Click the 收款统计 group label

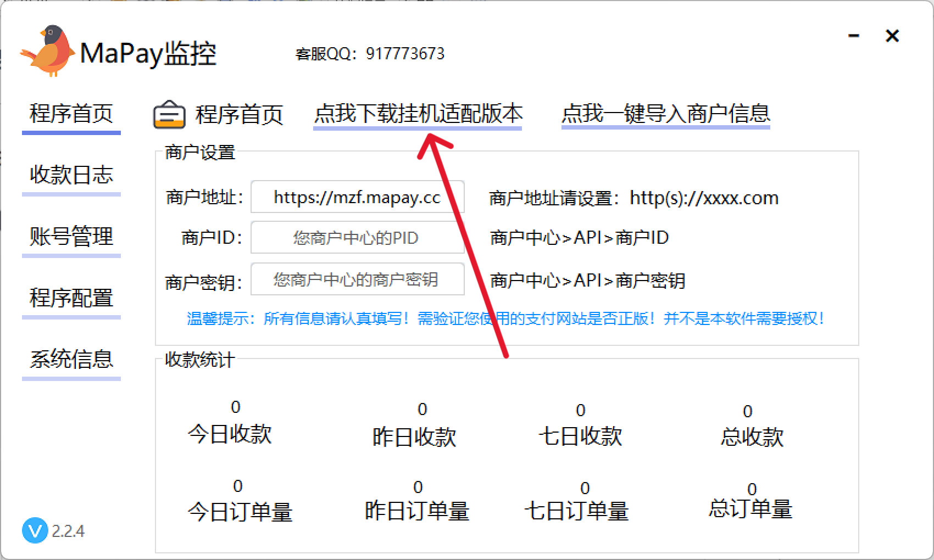[200, 360]
